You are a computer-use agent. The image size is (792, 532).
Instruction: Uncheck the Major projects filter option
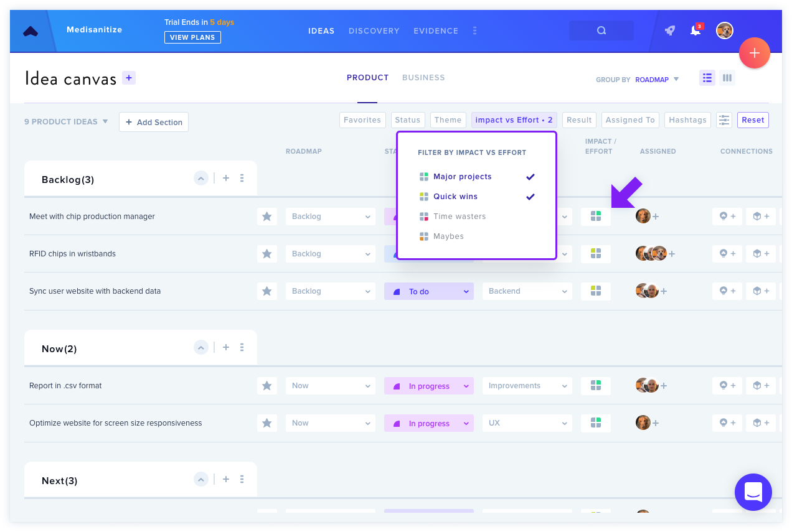point(477,177)
